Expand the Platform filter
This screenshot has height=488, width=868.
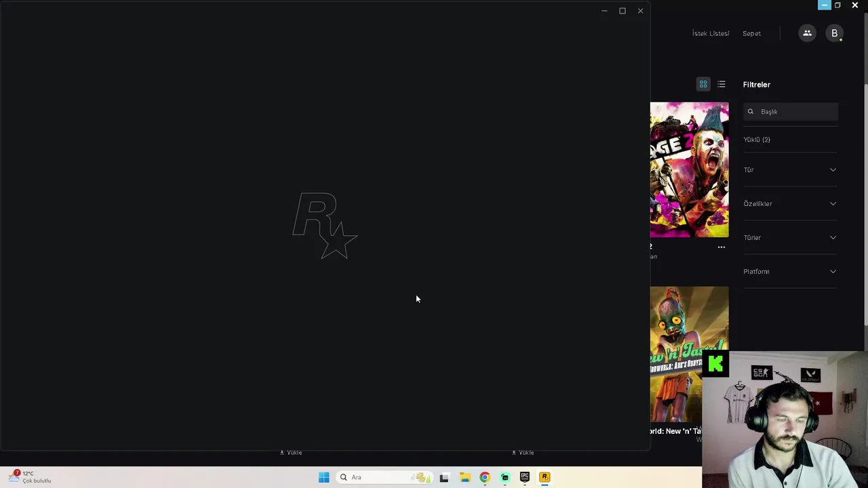[x=790, y=272]
